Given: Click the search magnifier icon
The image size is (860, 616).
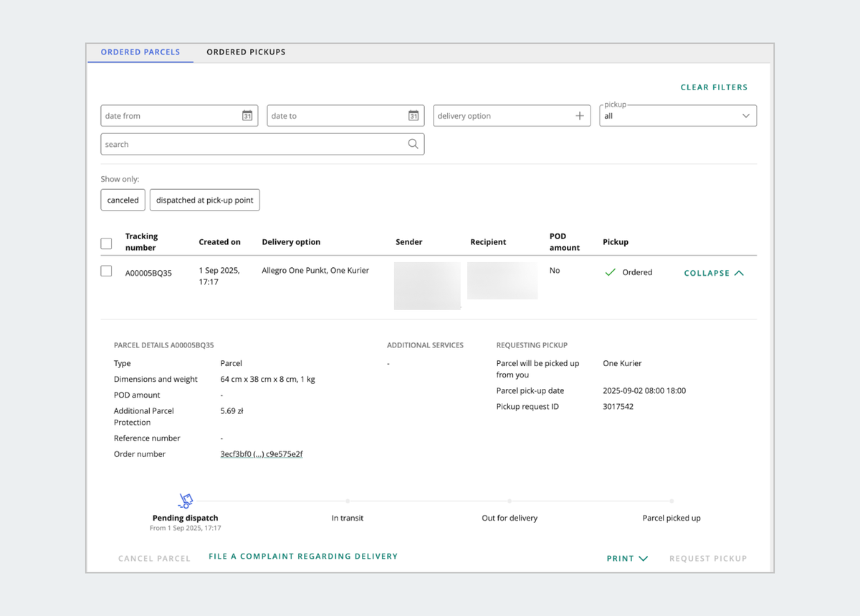Looking at the screenshot, I should pyautogui.click(x=413, y=144).
